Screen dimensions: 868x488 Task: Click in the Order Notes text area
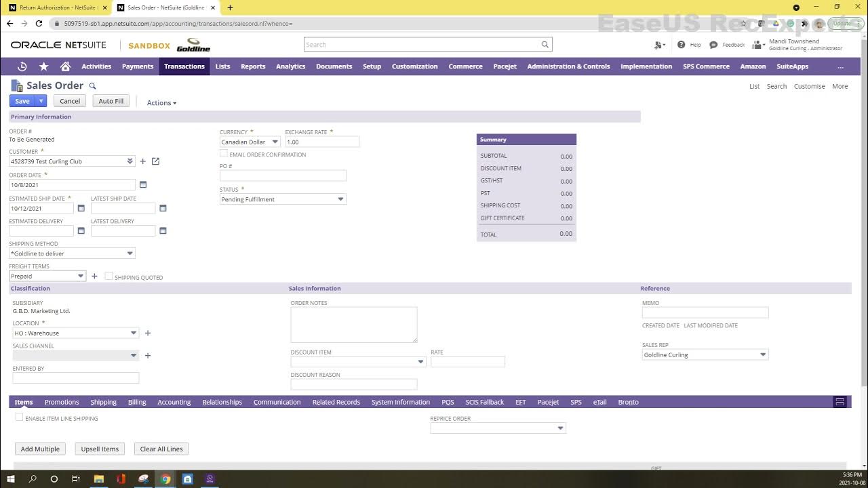tap(354, 325)
